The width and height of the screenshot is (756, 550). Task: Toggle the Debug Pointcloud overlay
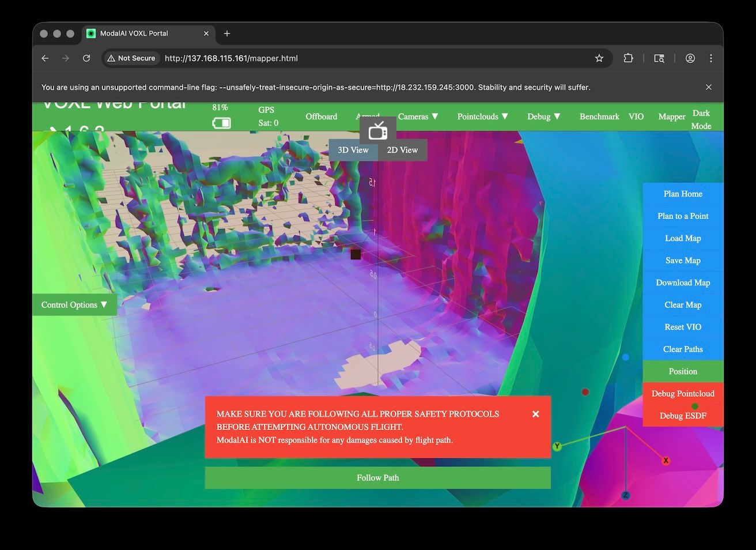point(683,394)
